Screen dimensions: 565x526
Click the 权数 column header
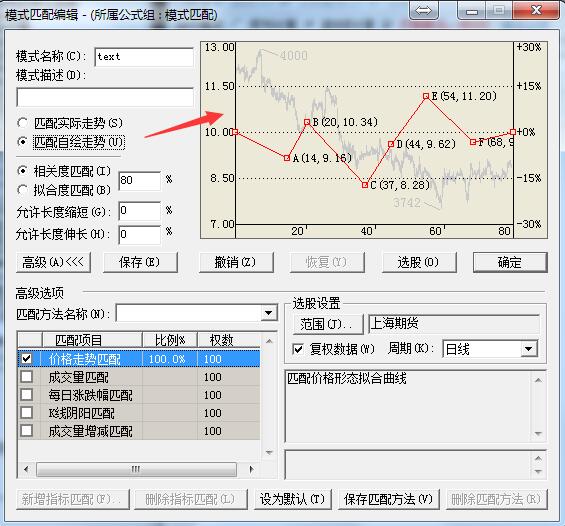(228, 340)
